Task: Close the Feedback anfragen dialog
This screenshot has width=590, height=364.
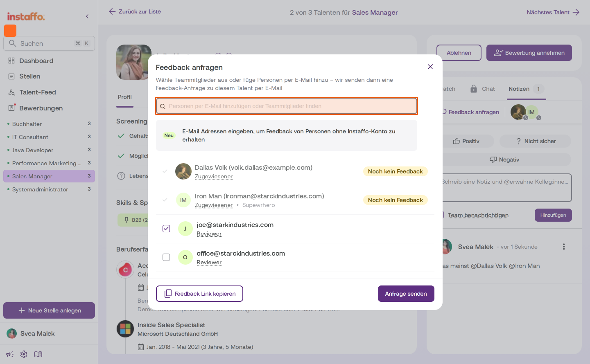Action: pyautogui.click(x=430, y=67)
